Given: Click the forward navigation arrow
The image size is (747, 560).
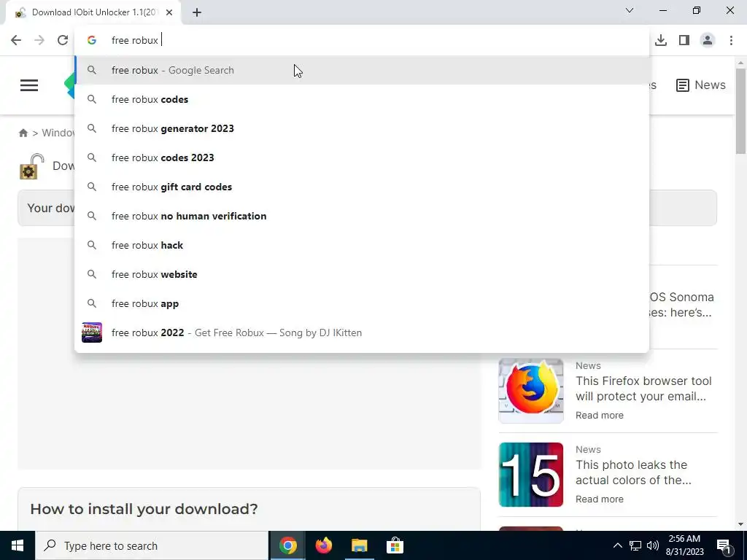Looking at the screenshot, I should (39, 40).
